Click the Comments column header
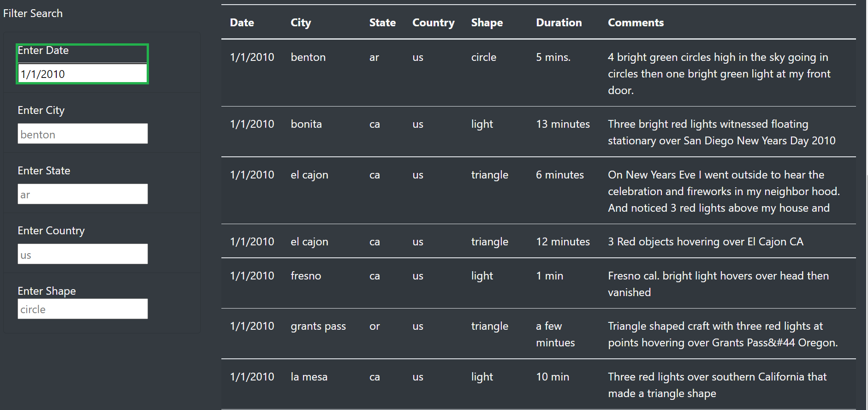 (x=636, y=22)
